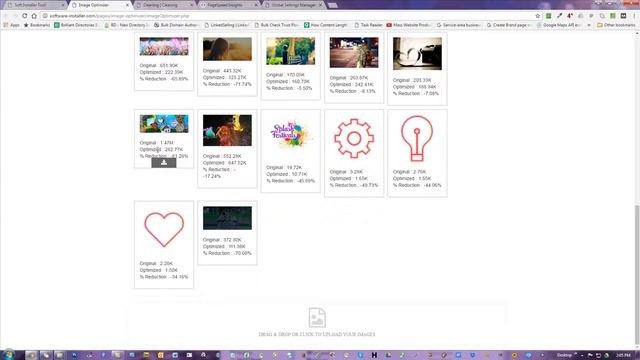Bookmark this page with the star icon

(x=538, y=16)
